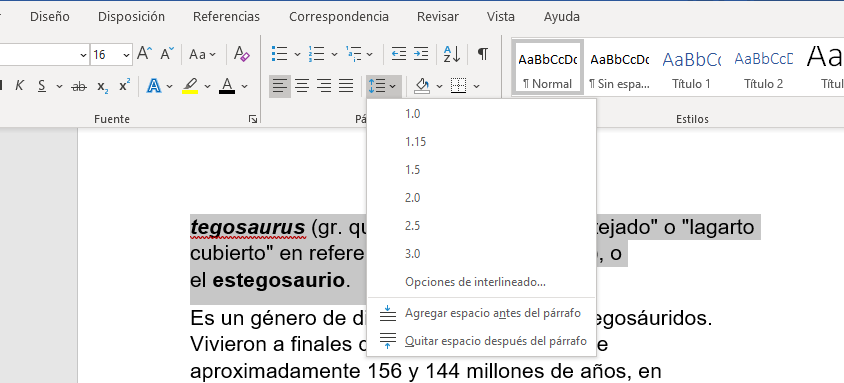Center the paragraph text
This screenshot has height=383, width=844.
[x=302, y=86]
